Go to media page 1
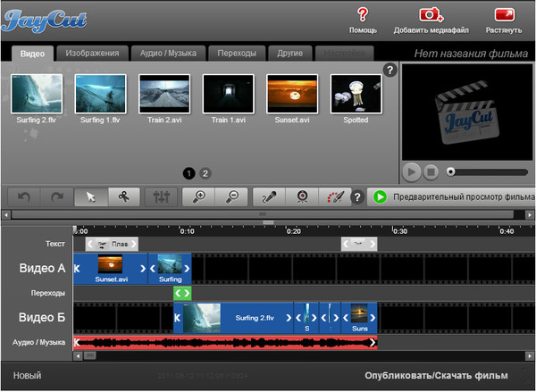 189,173
